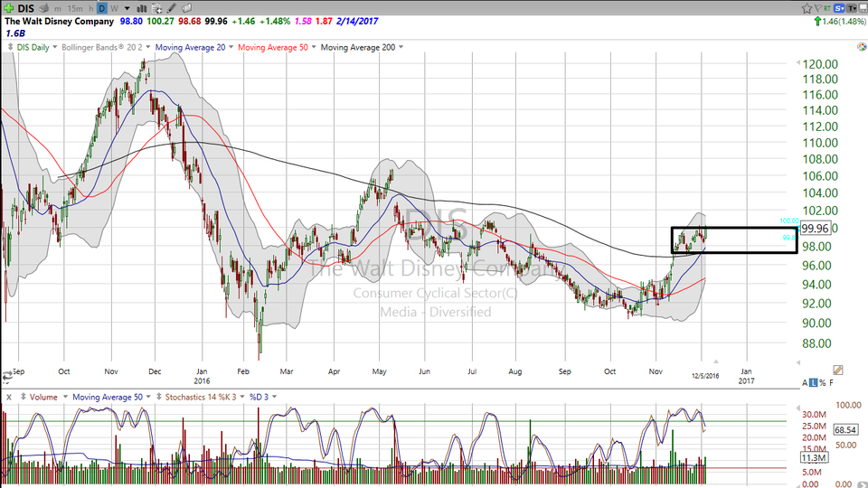
Task: Open the DIS Daily plot menu
Action: click(x=33, y=48)
